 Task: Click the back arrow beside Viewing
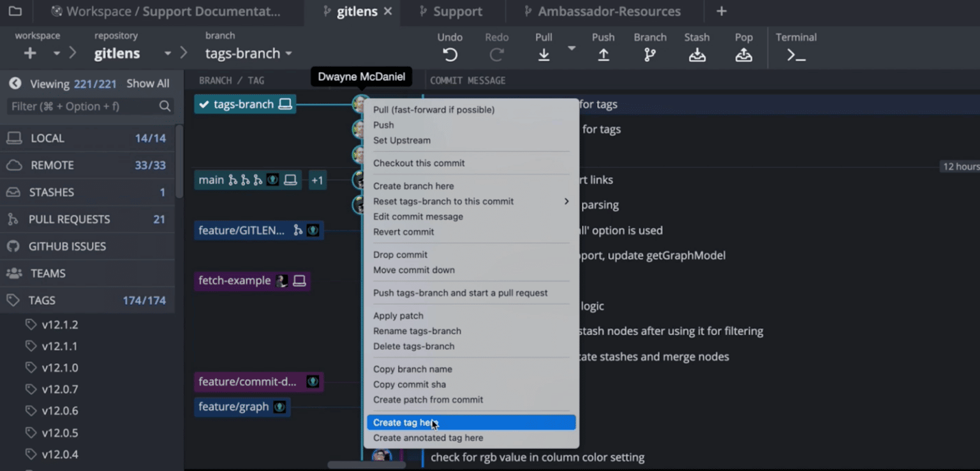pos(15,83)
